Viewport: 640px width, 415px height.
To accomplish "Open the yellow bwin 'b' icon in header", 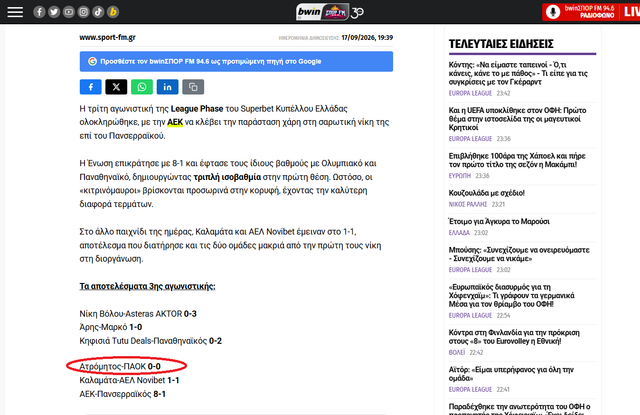I will 113,12.
